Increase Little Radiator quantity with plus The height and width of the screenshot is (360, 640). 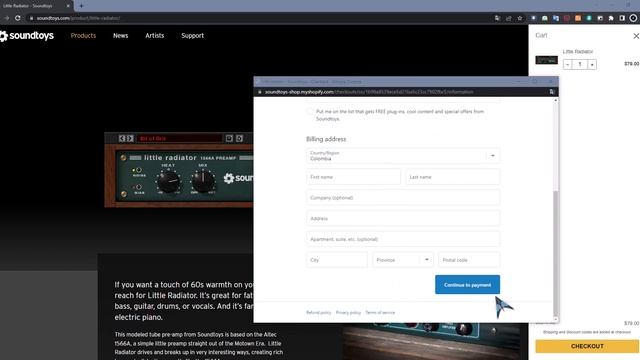click(592, 64)
